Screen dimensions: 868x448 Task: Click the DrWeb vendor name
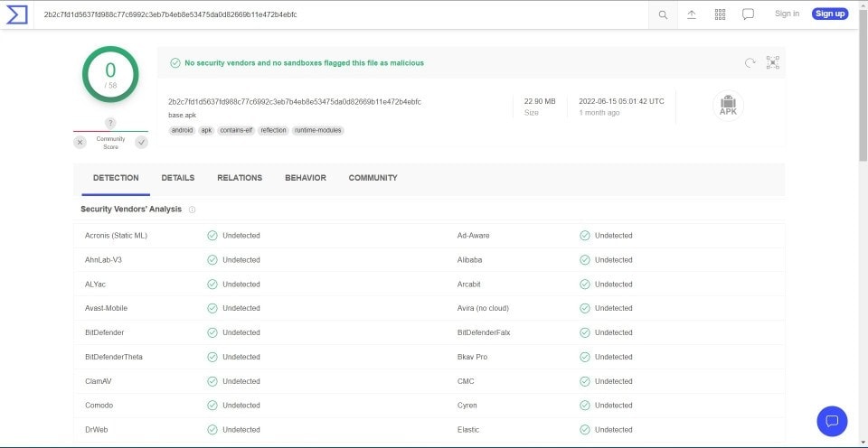click(x=97, y=430)
